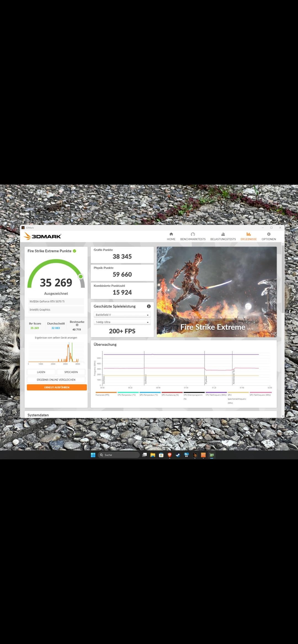Open the 1440p Ultra resolution dropdown
Image resolution: width=298 pixels, height=644 pixels.
point(122,322)
